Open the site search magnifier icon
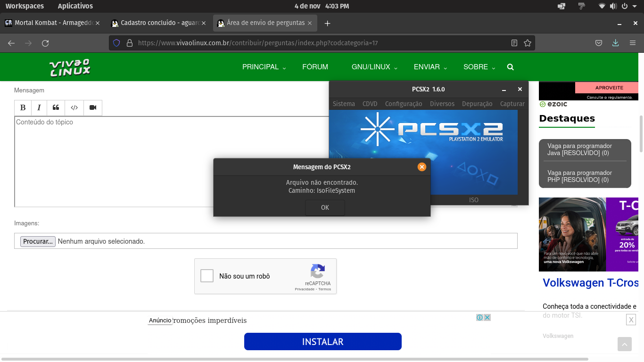Viewport: 644px width, 362px height. point(510,67)
